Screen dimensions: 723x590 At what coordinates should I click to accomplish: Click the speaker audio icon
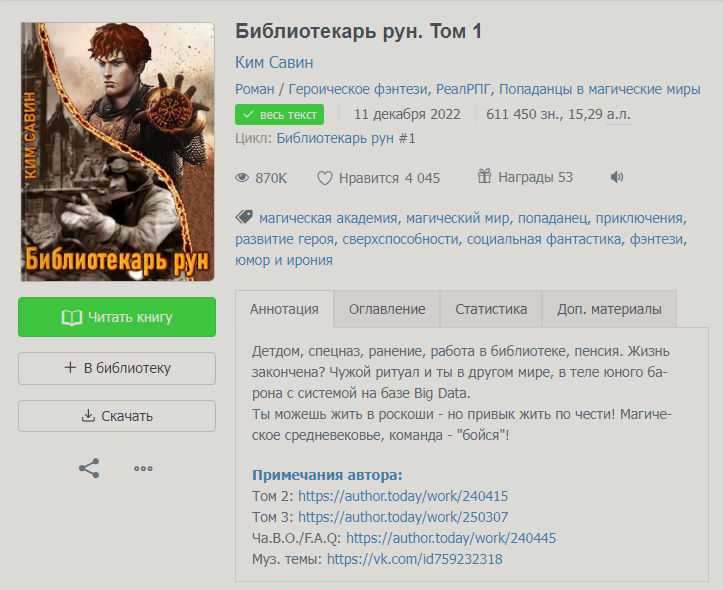point(616,177)
